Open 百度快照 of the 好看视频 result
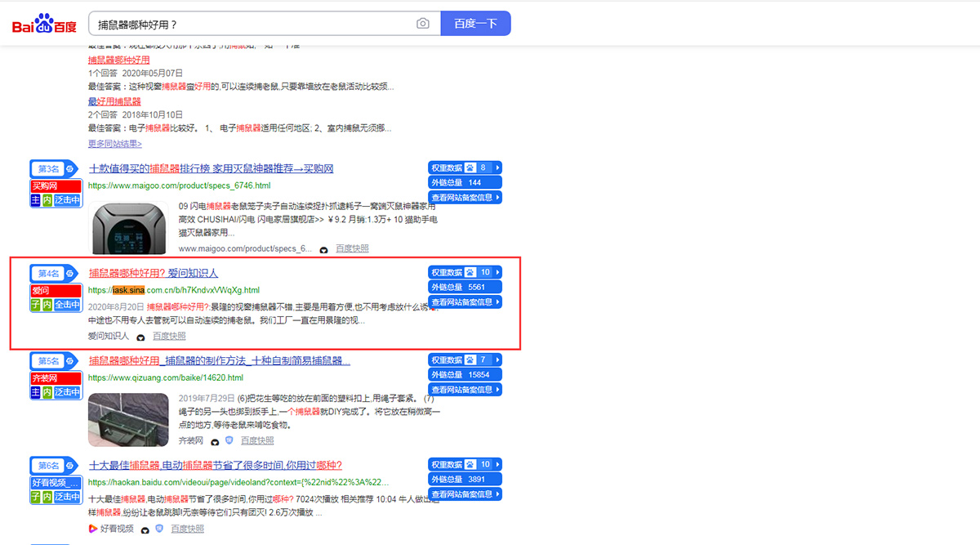This screenshot has height=545, width=980. (x=187, y=529)
